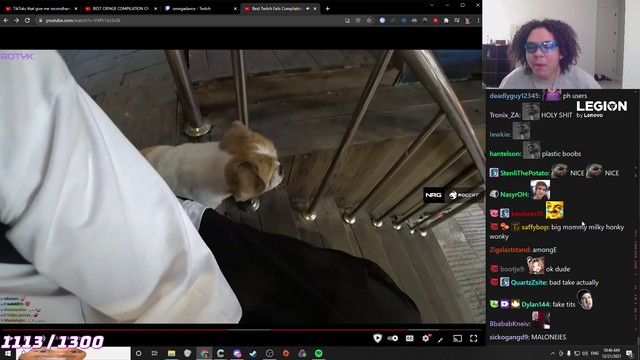Reload the YouTube page
640x360 pixels.
[27, 20]
